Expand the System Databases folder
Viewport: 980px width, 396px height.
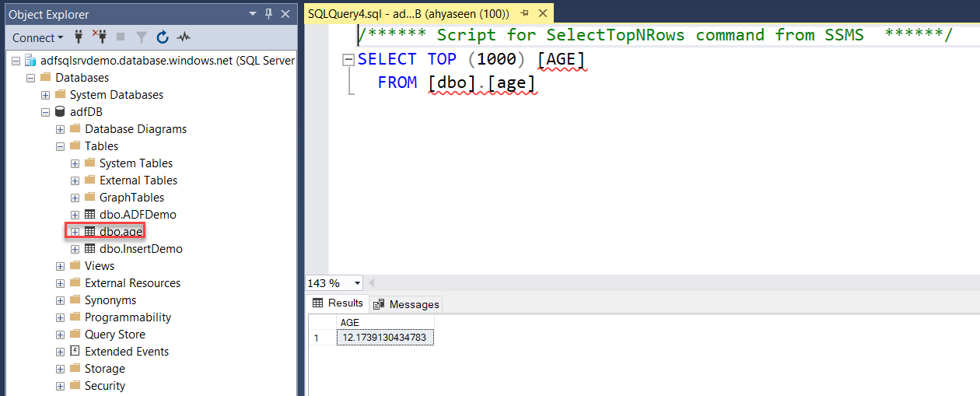tap(45, 95)
